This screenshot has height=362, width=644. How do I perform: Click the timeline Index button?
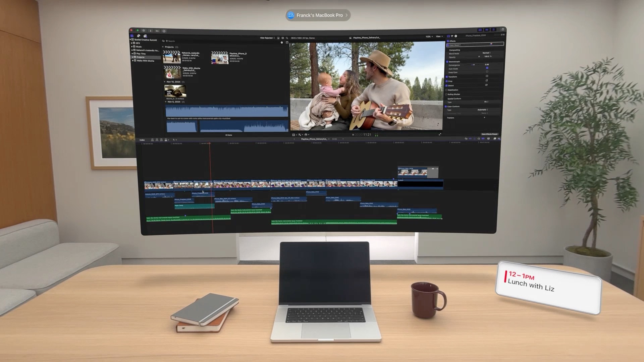(142, 140)
